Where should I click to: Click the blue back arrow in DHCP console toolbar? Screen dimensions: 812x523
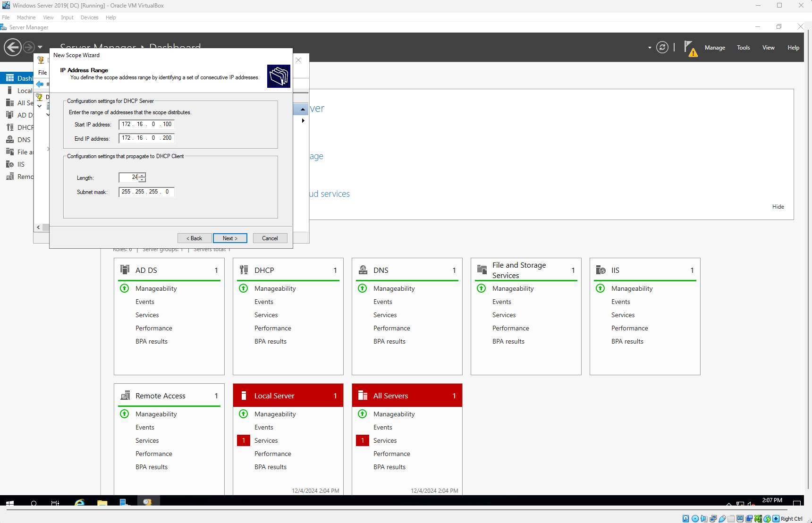pyautogui.click(x=40, y=84)
